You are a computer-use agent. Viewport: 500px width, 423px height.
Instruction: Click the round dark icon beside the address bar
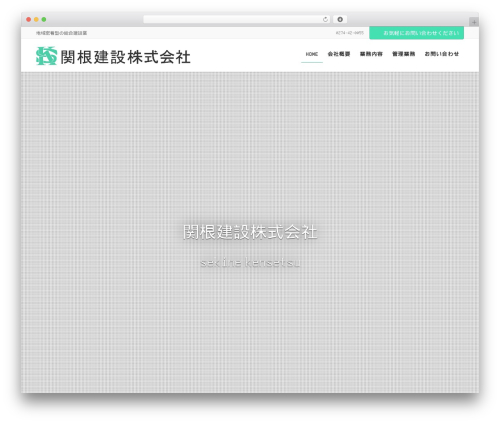click(x=340, y=20)
